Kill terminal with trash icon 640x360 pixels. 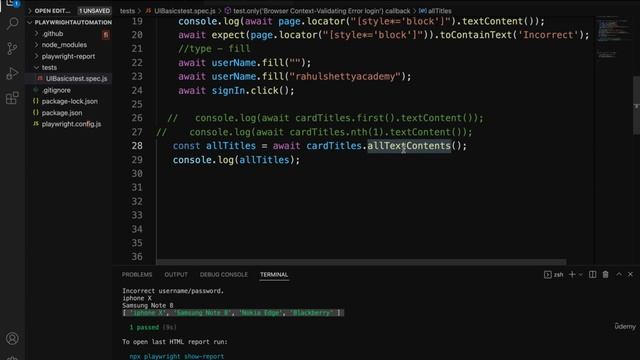[x=606, y=275]
